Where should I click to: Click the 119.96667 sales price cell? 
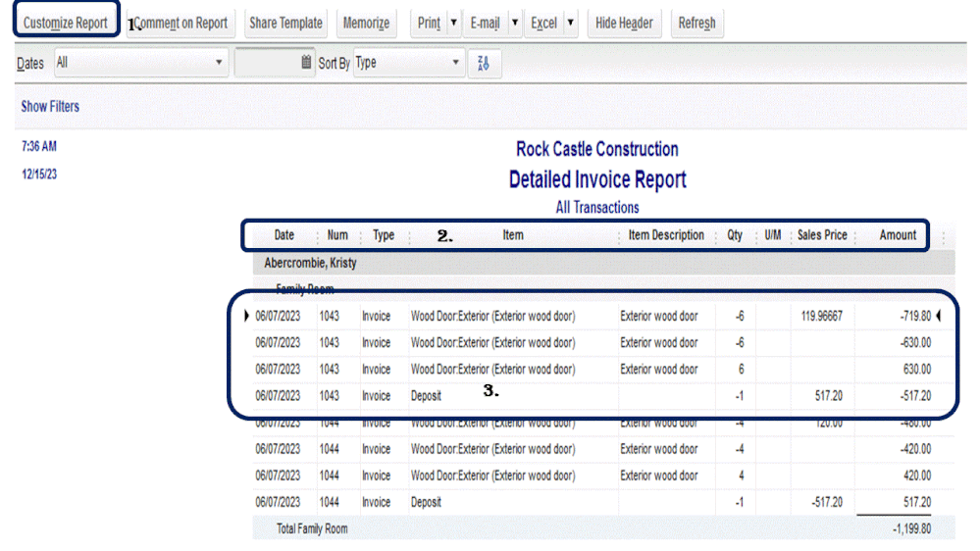(x=822, y=316)
